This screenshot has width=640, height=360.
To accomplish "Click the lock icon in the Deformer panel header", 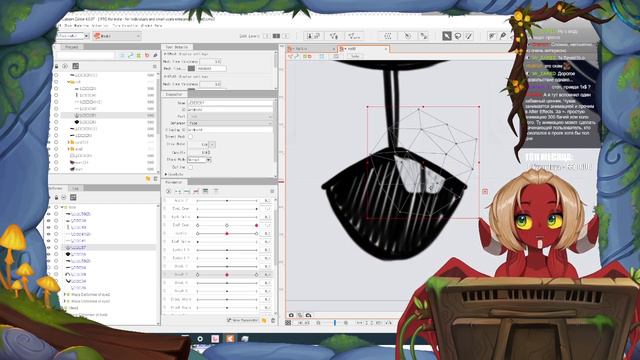I will (56, 198).
